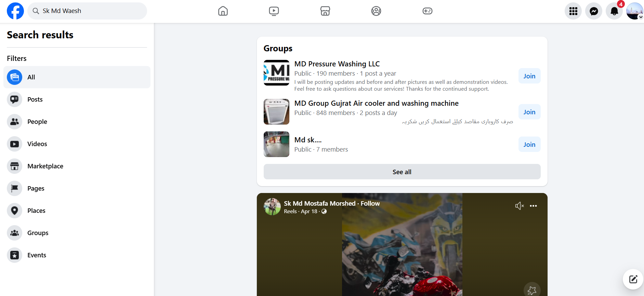Open the Marketplace storefront icon in top bar
The width and height of the screenshot is (644, 296).
[325, 11]
